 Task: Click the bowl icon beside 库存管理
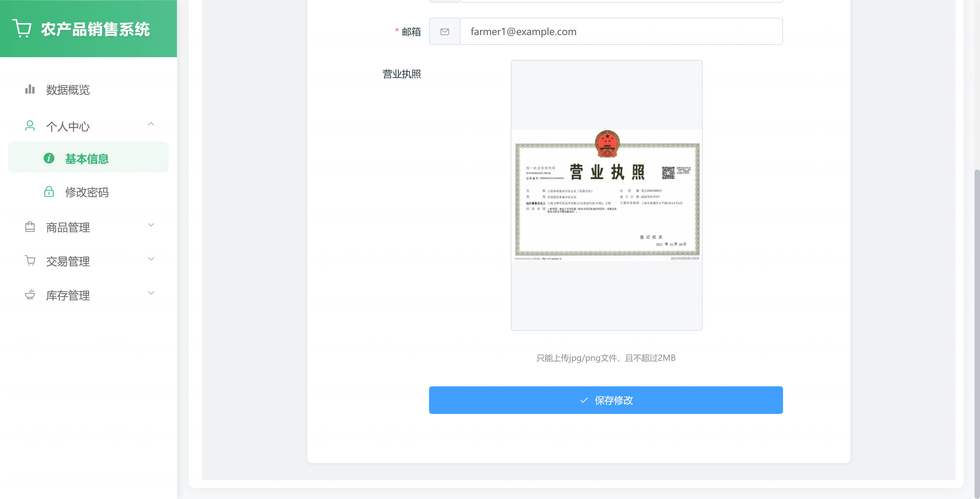pos(30,295)
